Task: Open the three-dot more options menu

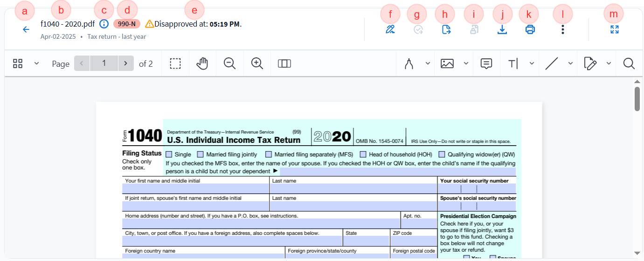Action: (x=563, y=30)
